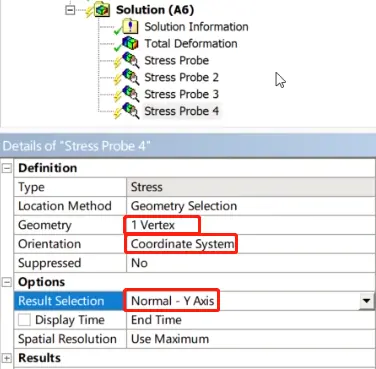Viewport: 376px width, 369px height.
Task: Expand the Results section
Action: (x=7, y=358)
